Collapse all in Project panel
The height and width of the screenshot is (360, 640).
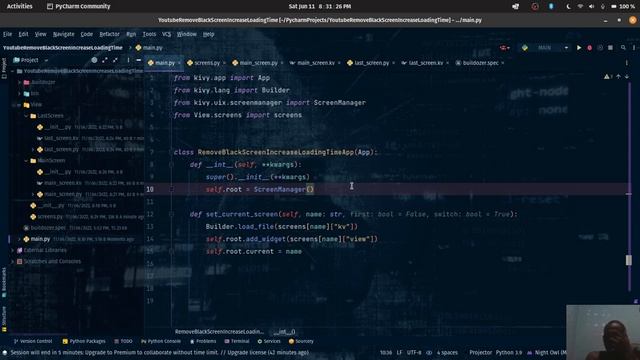116,60
